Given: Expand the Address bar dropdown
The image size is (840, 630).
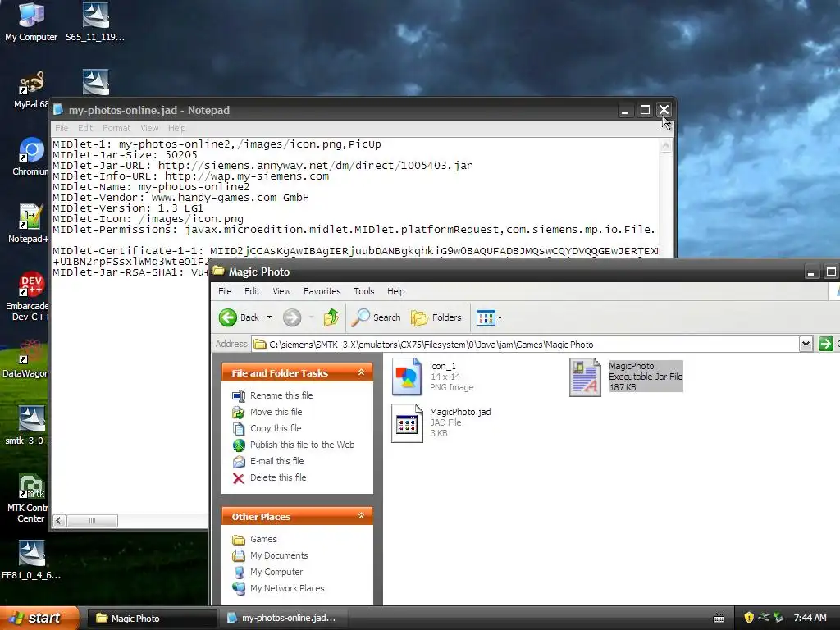Looking at the screenshot, I should [x=806, y=344].
